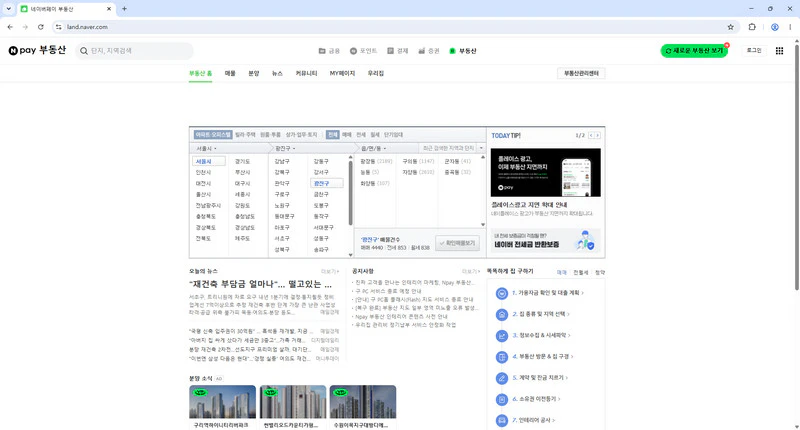Click step 2 집 종류 circle icon
The image size is (800, 430).
[502, 314]
